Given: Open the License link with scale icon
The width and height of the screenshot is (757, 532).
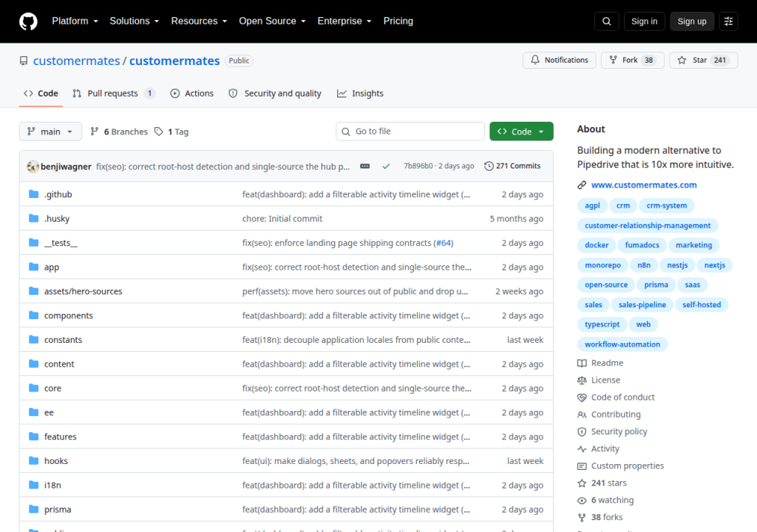Looking at the screenshot, I should tap(599, 380).
